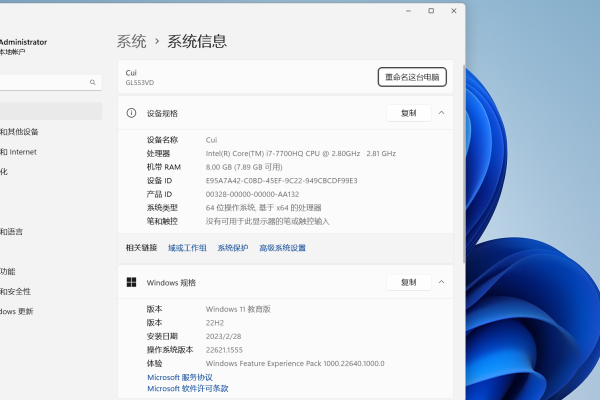Open Microsoft 软件许可条款 link
This screenshot has height=400, width=600.
tap(188, 389)
